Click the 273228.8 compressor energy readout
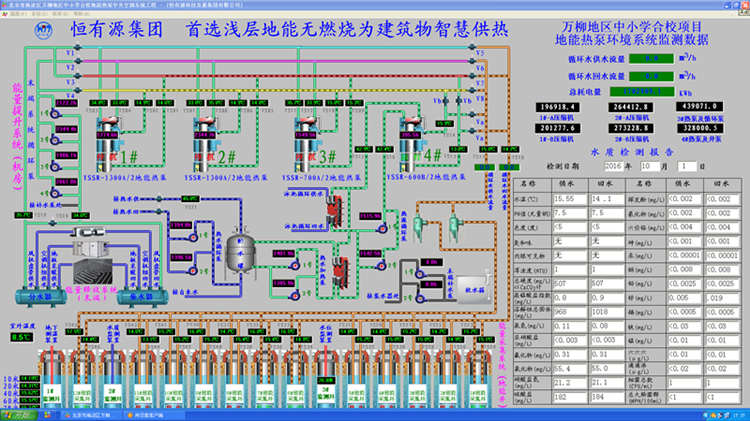This screenshot has height=421, width=750. (630, 128)
